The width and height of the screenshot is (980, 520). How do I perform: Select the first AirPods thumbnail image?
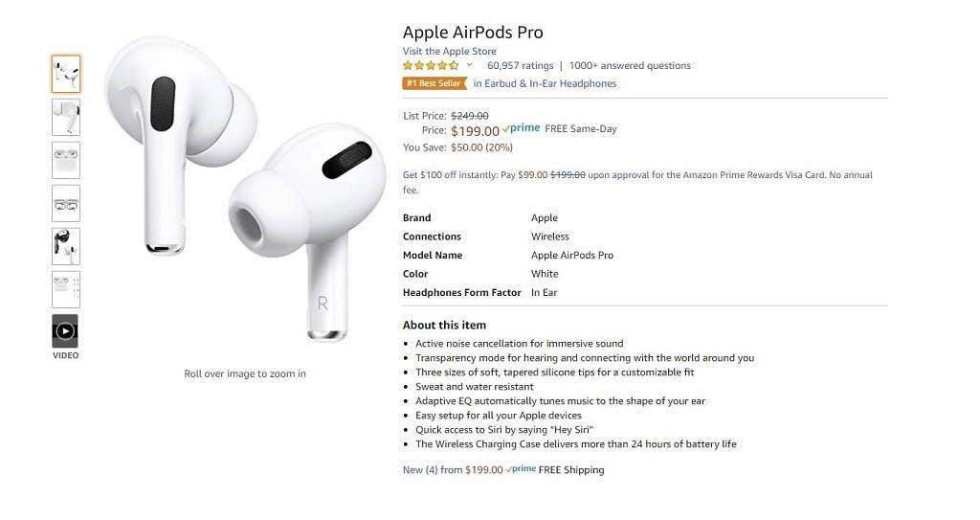[x=66, y=74]
